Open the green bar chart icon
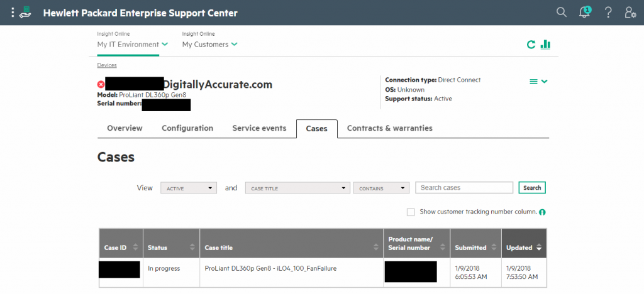 click(x=546, y=44)
